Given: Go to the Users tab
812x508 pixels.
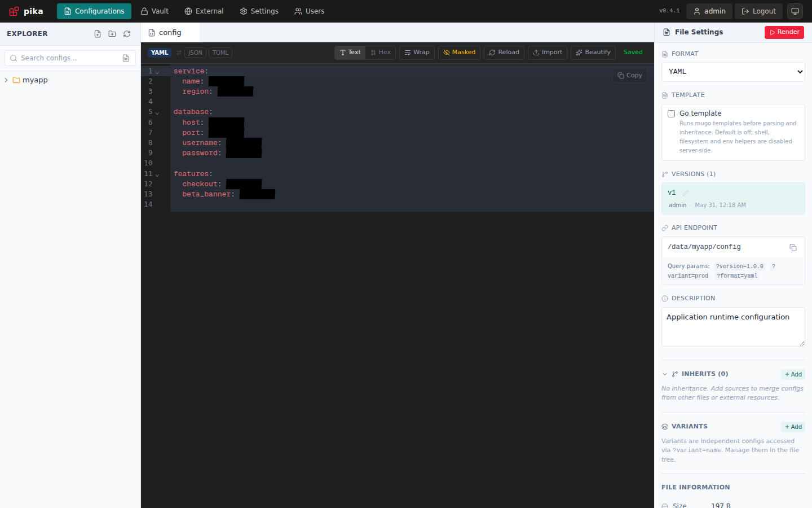Looking at the screenshot, I should click(310, 11).
